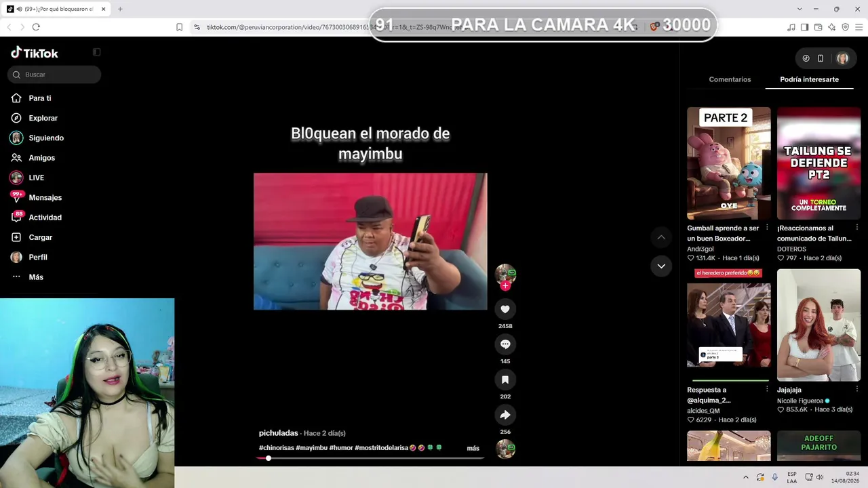
Task: Open comments via the speech bubble icon
Action: coord(505,344)
